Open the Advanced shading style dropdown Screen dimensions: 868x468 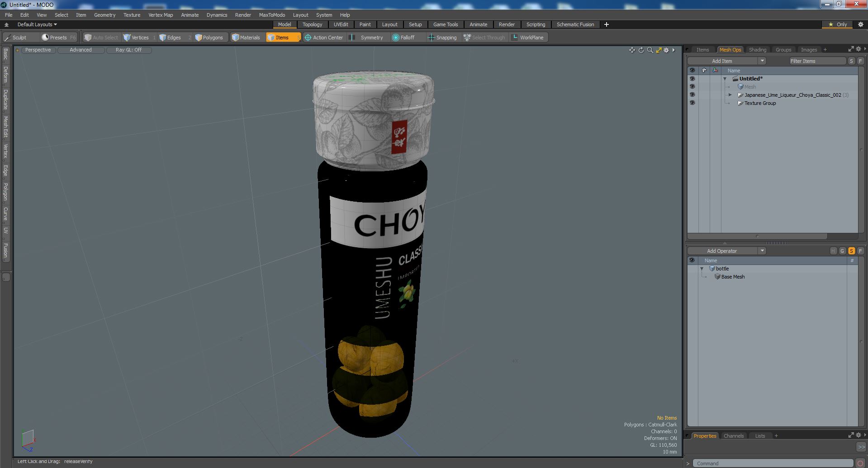pyautogui.click(x=81, y=50)
